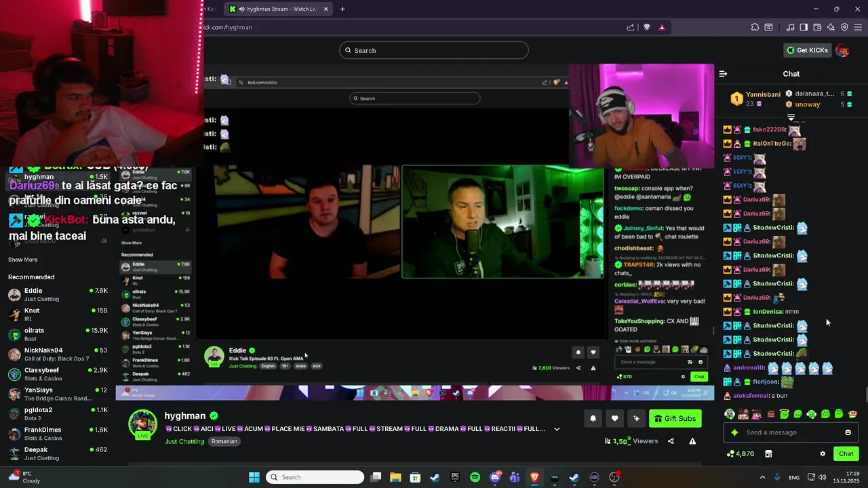Click unoway in the leaderboard
This screenshot has width=868, height=488.
tap(808, 104)
